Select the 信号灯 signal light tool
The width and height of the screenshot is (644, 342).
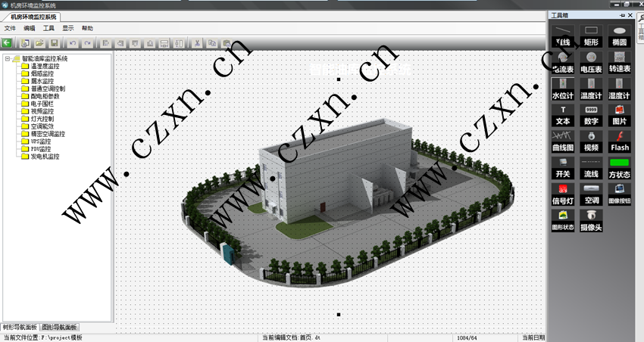pyautogui.click(x=563, y=194)
